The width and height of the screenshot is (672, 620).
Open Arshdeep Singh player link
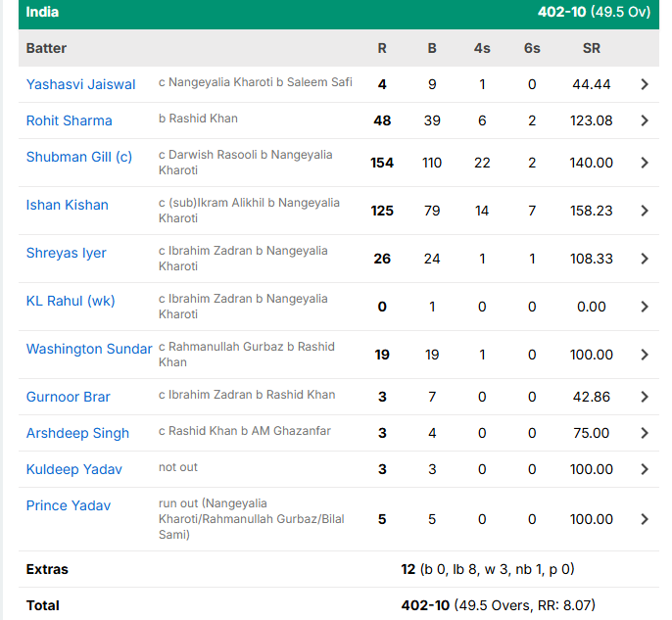click(77, 433)
